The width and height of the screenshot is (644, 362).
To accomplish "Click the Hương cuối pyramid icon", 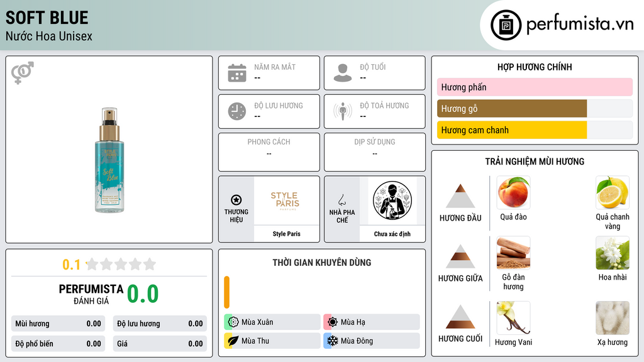I will pyautogui.click(x=460, y=317).
